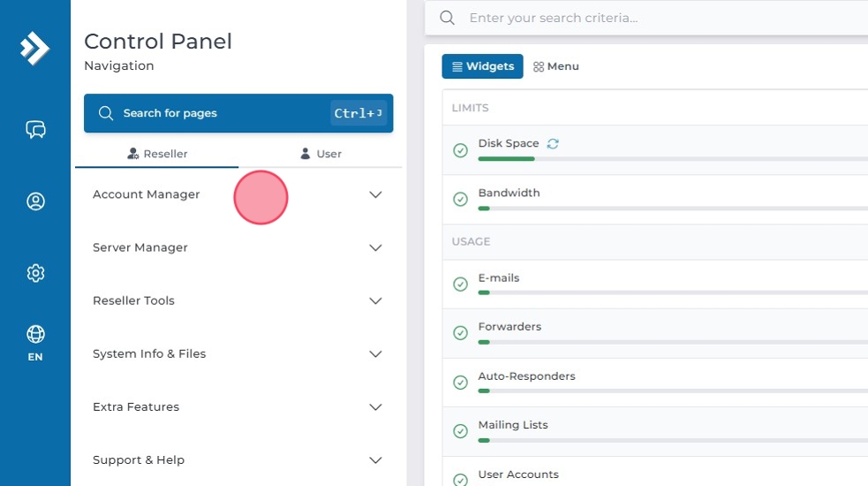
Task: Select the Widgets view button
Action: pyautogui.click(x=482, y=66)
